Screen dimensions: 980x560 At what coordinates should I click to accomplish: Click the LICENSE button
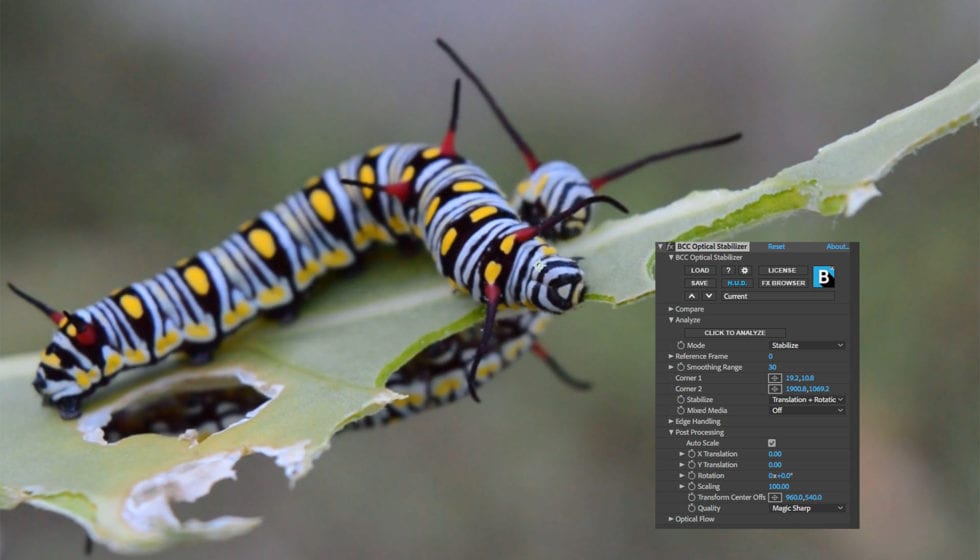782,271
